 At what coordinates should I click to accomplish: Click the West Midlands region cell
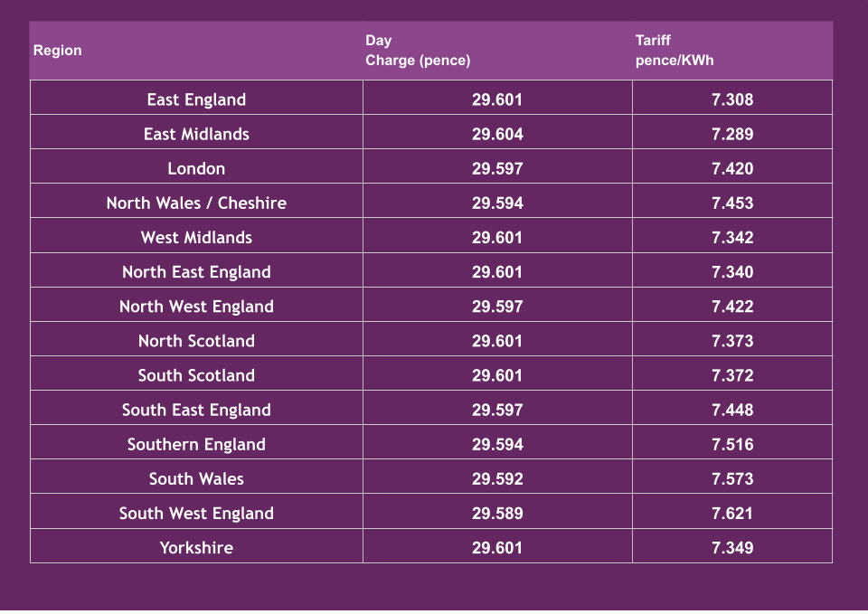click(196, 237)
